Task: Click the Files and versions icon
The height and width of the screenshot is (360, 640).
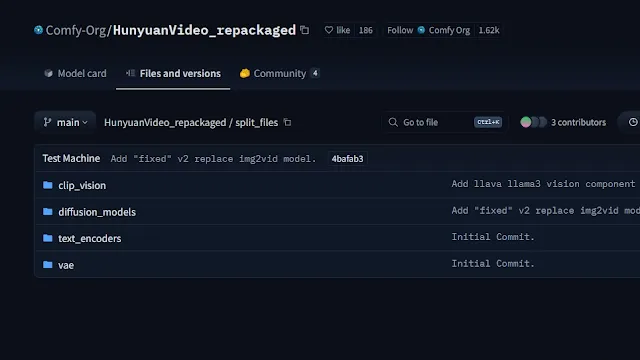Action: pos(130,73)
